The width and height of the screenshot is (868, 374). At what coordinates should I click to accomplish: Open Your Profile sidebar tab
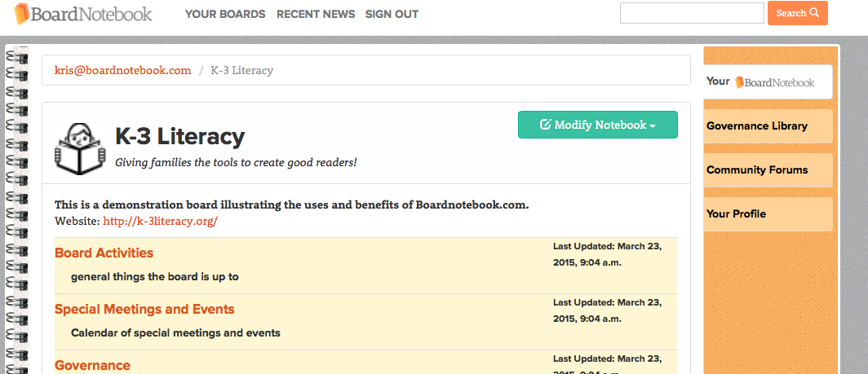(x=768, y=214)
